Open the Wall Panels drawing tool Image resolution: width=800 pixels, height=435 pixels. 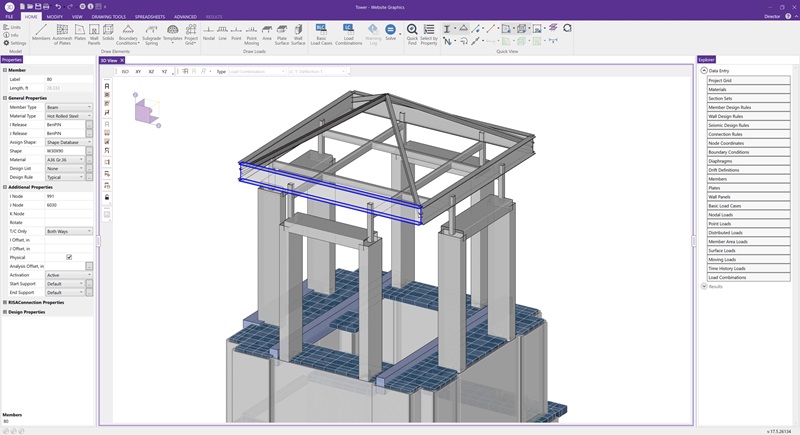point(94,35)
